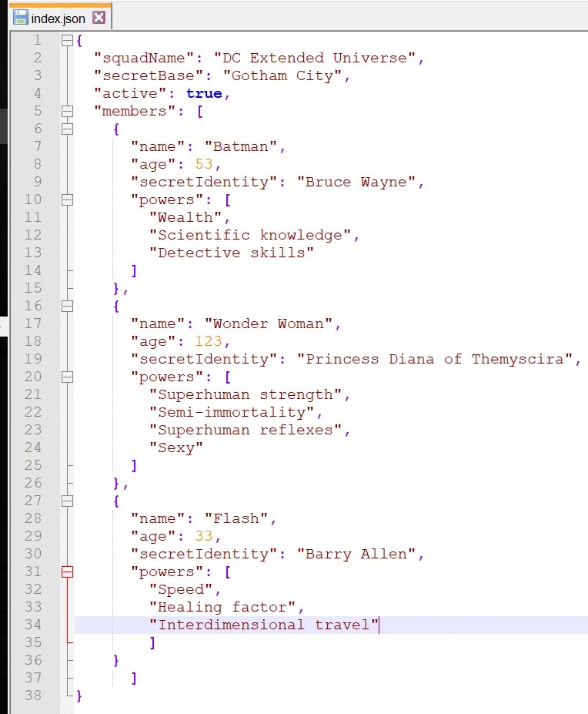Click the age value 123
The image size is (588, 714).
click(209, 341)
